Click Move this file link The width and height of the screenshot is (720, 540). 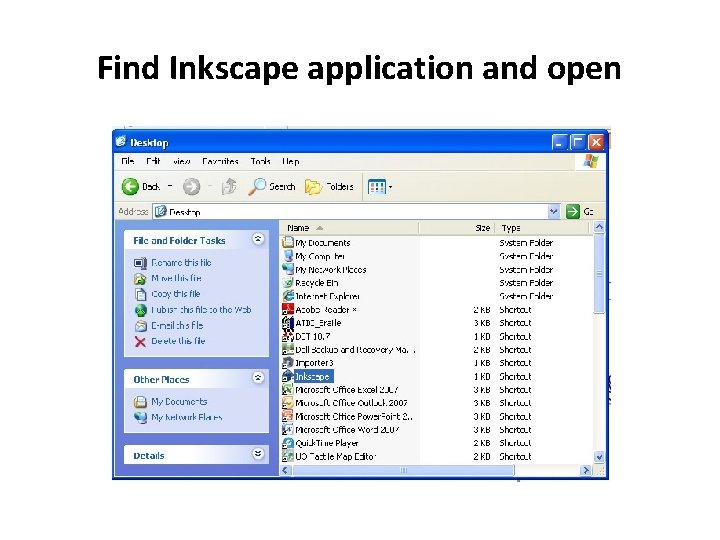176,278
